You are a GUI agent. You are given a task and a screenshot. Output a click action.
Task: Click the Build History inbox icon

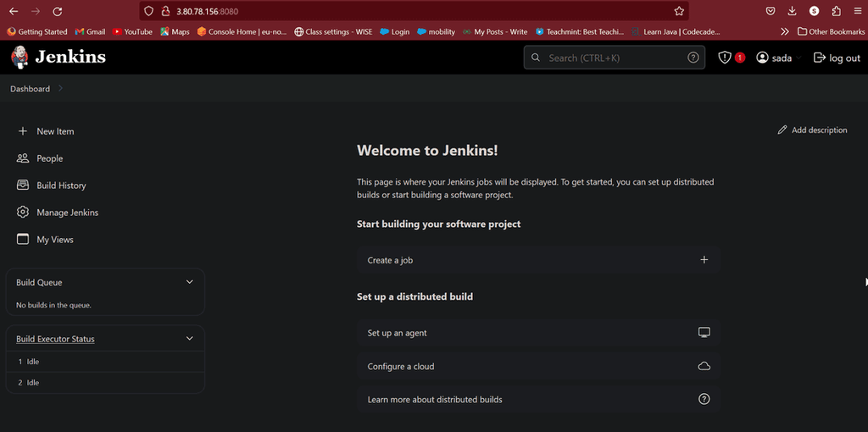coord(23,186)
